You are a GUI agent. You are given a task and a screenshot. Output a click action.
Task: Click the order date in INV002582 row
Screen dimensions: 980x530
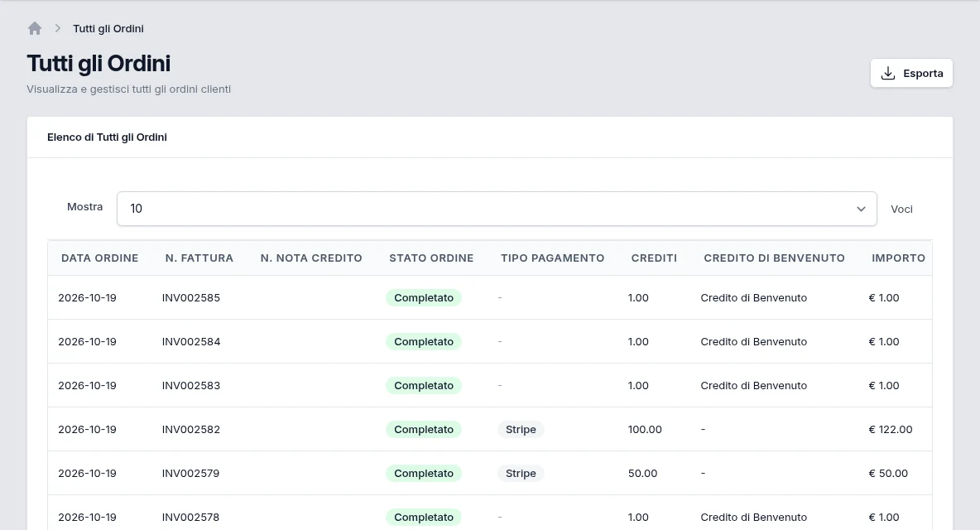pyautogui.click(x=88, y=429)
